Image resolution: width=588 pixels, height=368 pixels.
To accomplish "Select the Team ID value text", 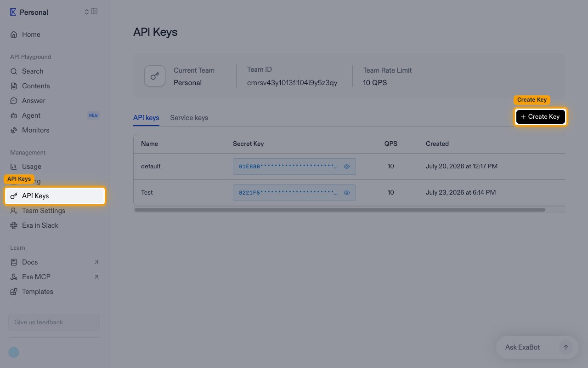I will [x=292, y=83].
